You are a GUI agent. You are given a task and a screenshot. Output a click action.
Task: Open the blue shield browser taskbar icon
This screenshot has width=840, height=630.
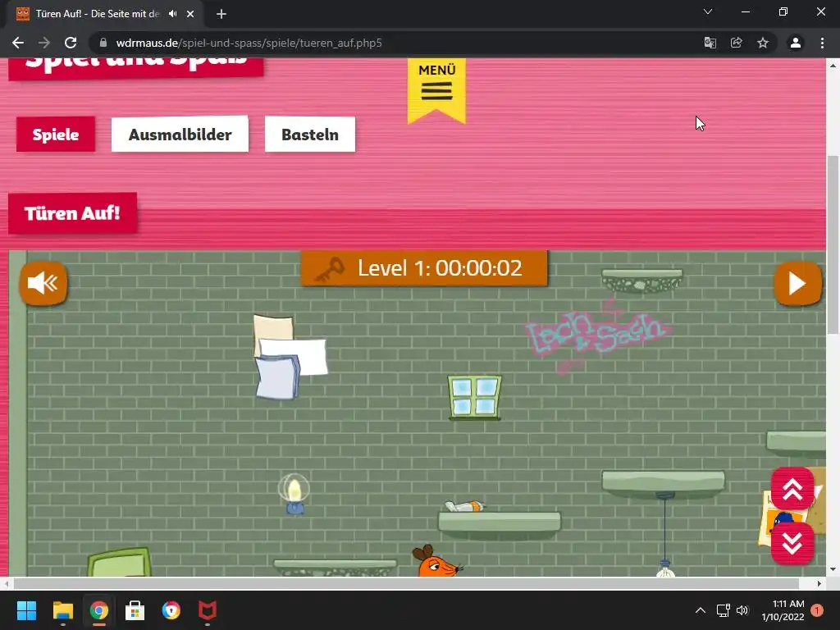(x=171, y=610)
